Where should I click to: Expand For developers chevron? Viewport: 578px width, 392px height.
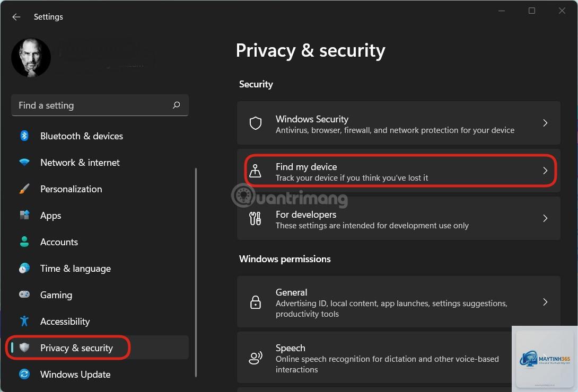545,218
